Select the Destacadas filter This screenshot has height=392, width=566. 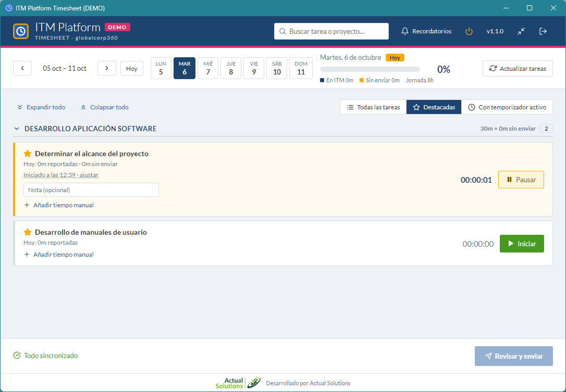434,107
